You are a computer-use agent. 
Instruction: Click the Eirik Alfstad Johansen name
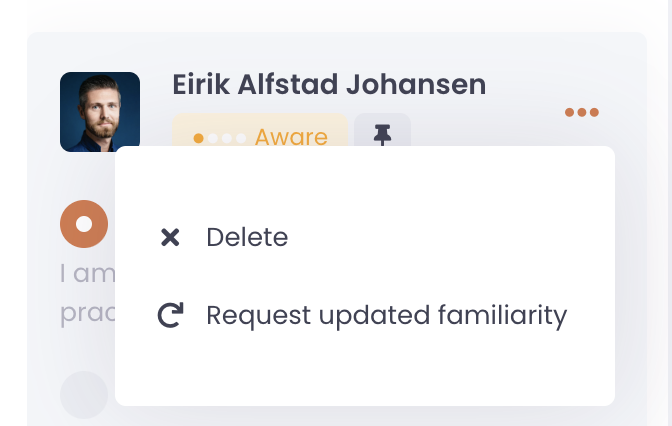pyautogui.click(x=329, y=85)
